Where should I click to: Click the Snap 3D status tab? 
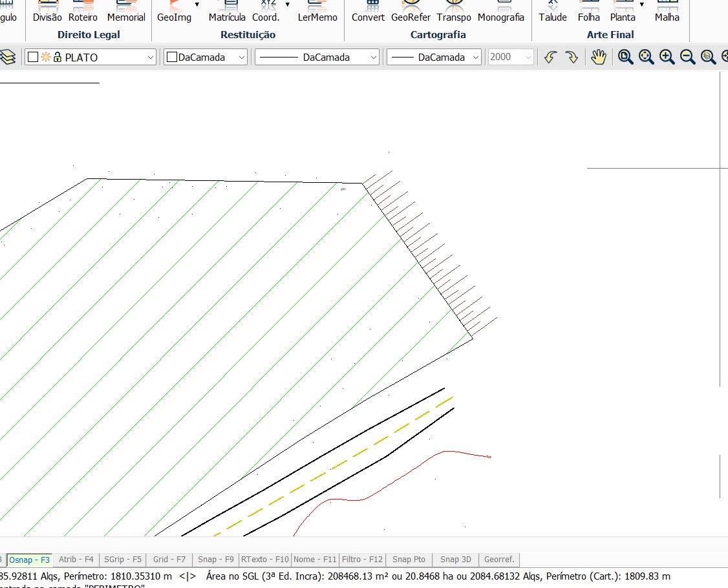click(x=456, y=560)
